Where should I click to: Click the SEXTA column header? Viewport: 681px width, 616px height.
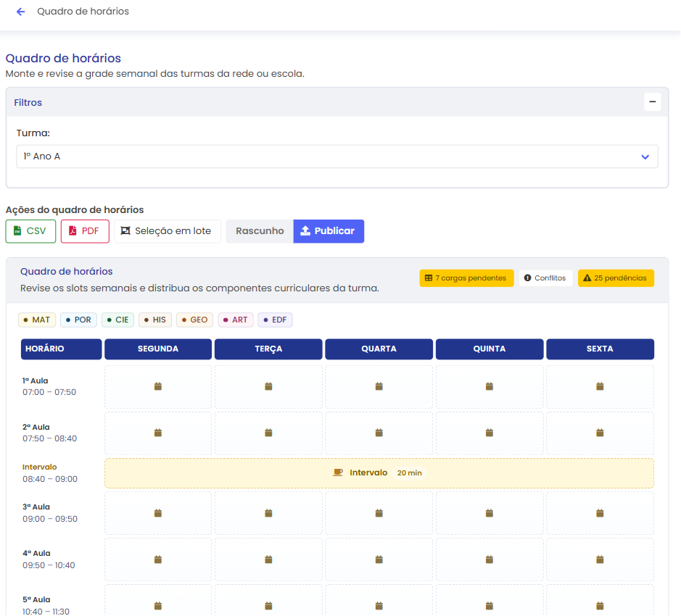click(600, 349)
